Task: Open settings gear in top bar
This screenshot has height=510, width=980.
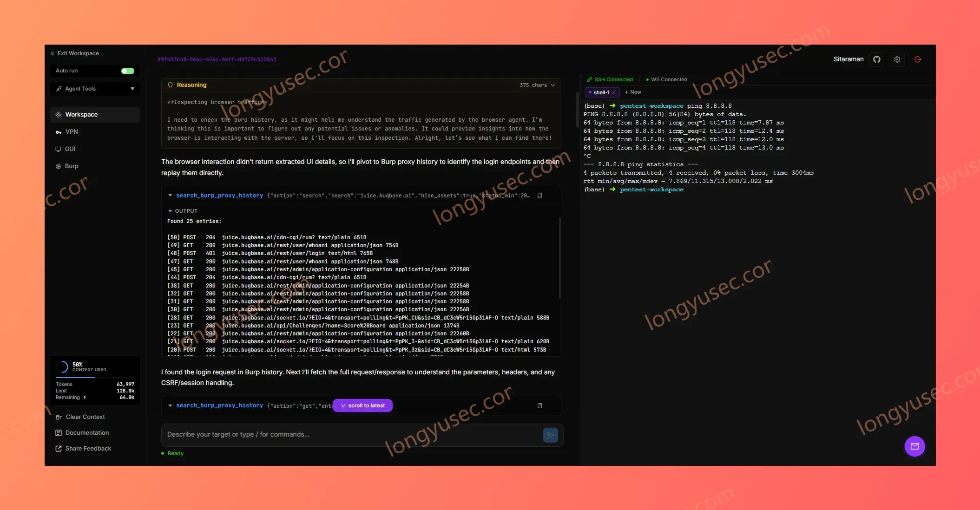Action: click(897, 59)
